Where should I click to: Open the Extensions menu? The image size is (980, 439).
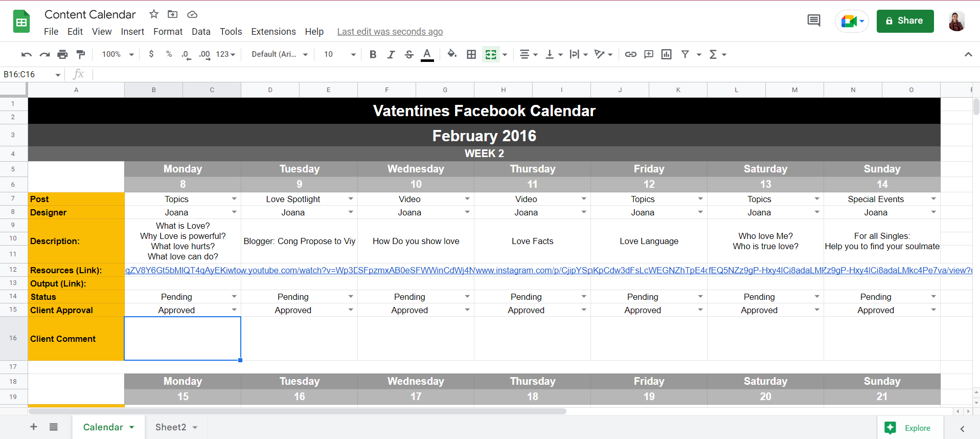click(x=273, y=32)
